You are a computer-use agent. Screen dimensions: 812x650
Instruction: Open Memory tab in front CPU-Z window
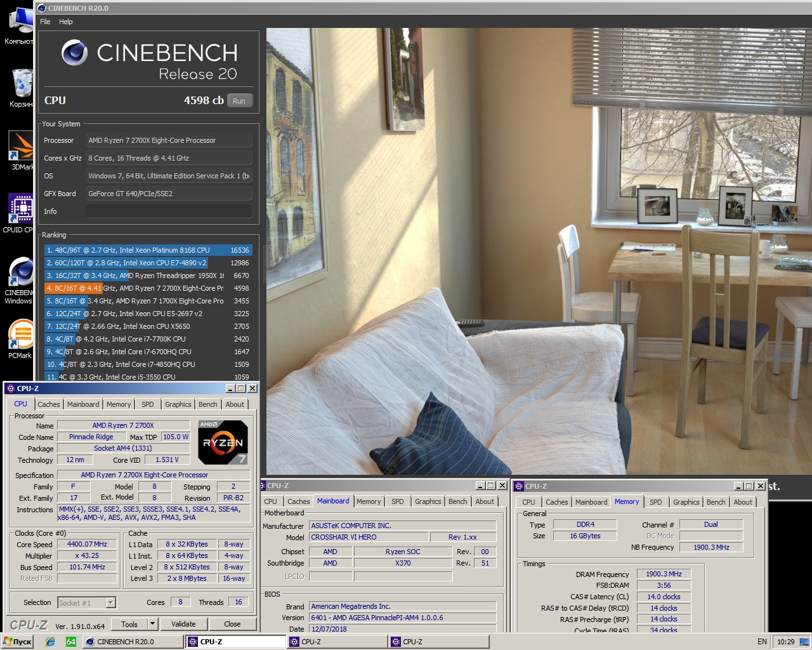(119, 404)
